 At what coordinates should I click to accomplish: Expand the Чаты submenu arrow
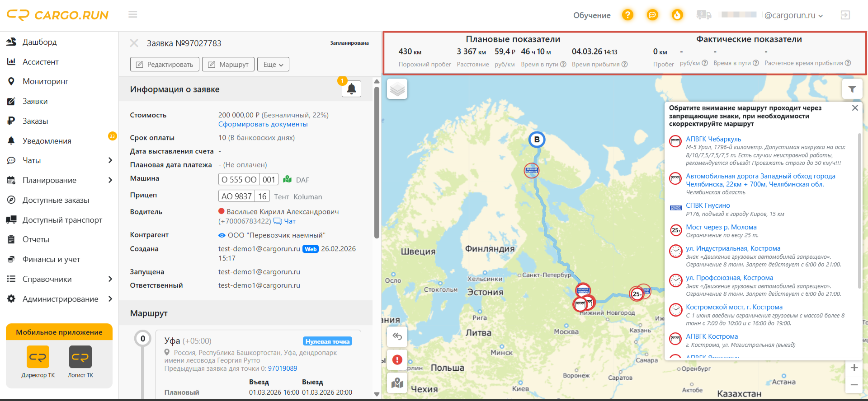(110, 160)
